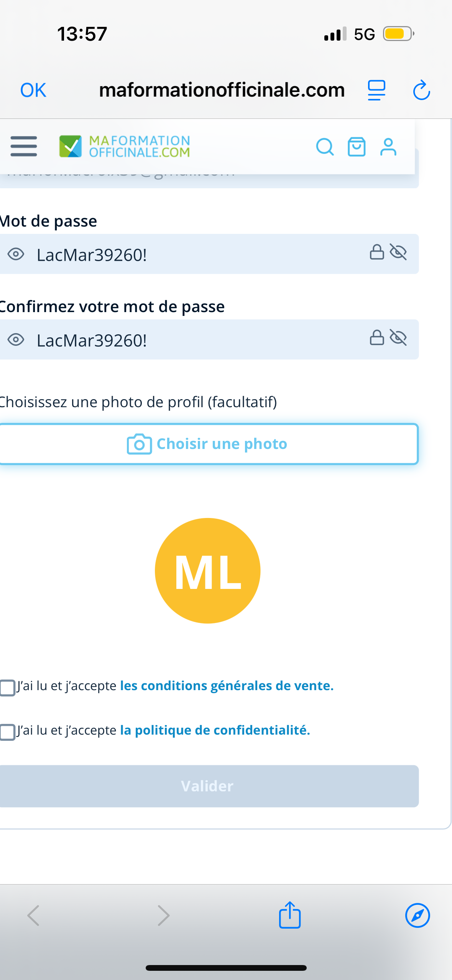Tap OK to close the browser view
452x980 pixels.
pyautogui.click(x=33, y=90)
